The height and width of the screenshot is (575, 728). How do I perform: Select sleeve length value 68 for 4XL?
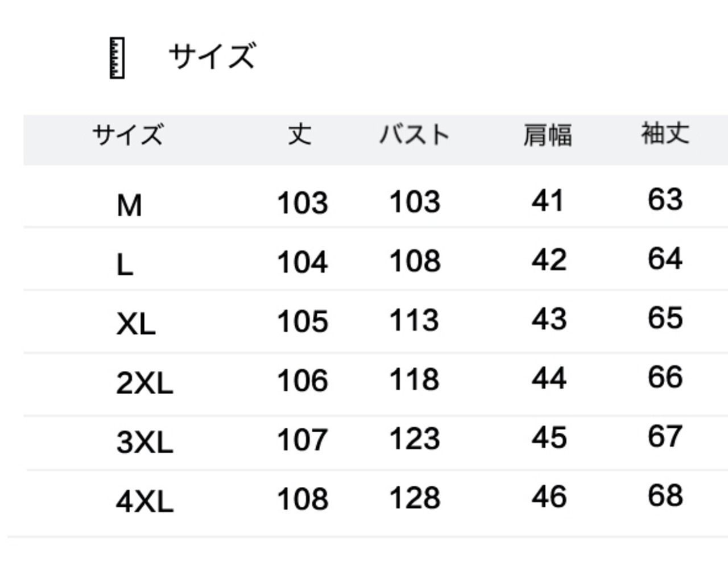(665, 495)
